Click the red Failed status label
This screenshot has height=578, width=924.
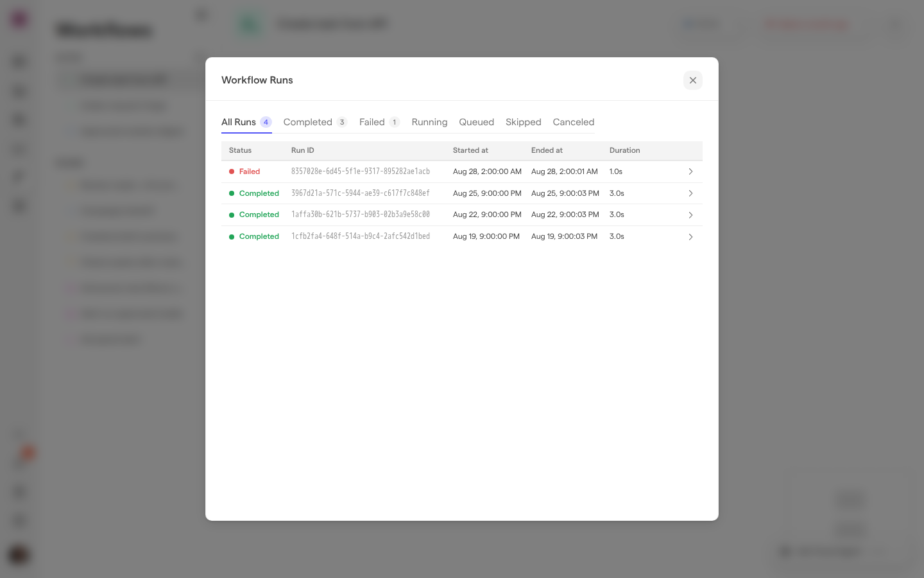click(x=250, y=171)
